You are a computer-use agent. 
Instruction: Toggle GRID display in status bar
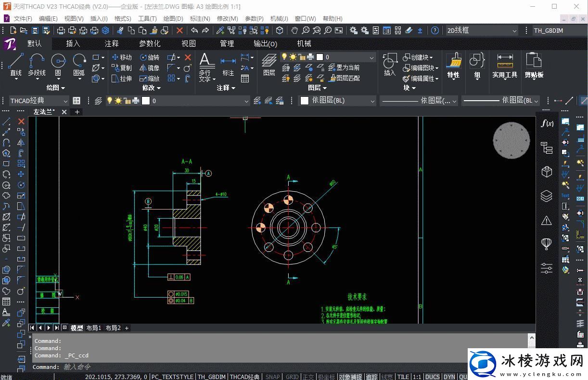coord(292,377)
